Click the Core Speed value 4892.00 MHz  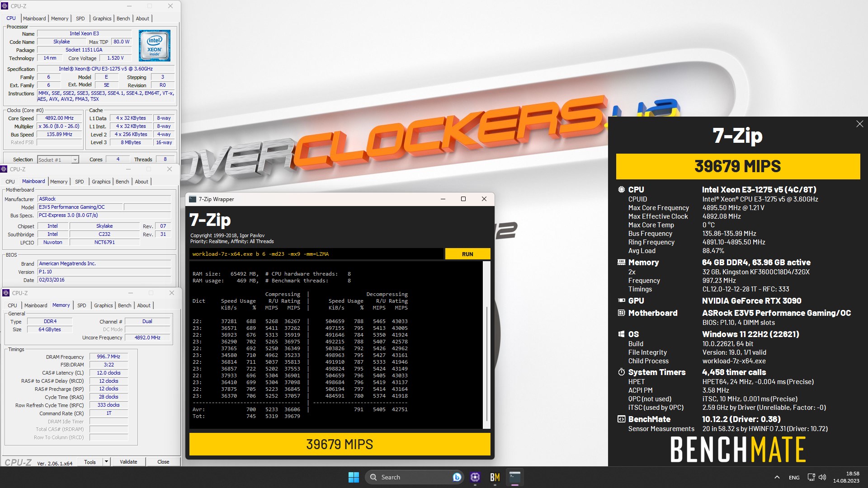(x=59, y=118)
